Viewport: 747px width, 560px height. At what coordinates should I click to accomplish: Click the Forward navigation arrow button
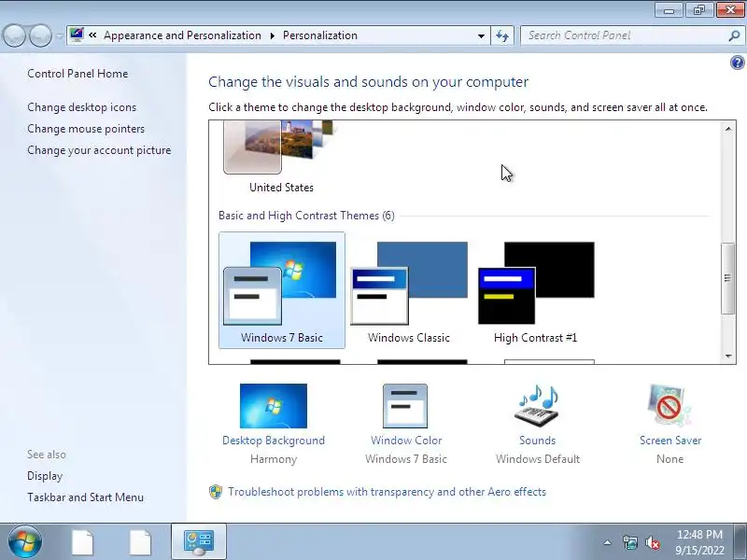click(x=40, y=35)
